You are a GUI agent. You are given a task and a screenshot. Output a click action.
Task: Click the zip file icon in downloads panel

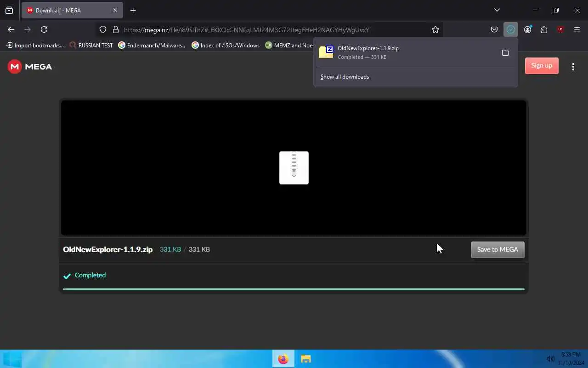(326, 52)
